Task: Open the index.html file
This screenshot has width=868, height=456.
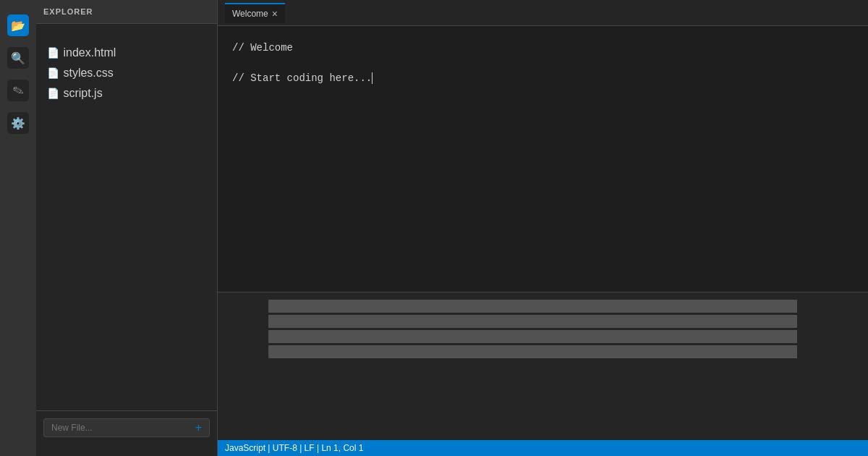Action: pos(90,53)
